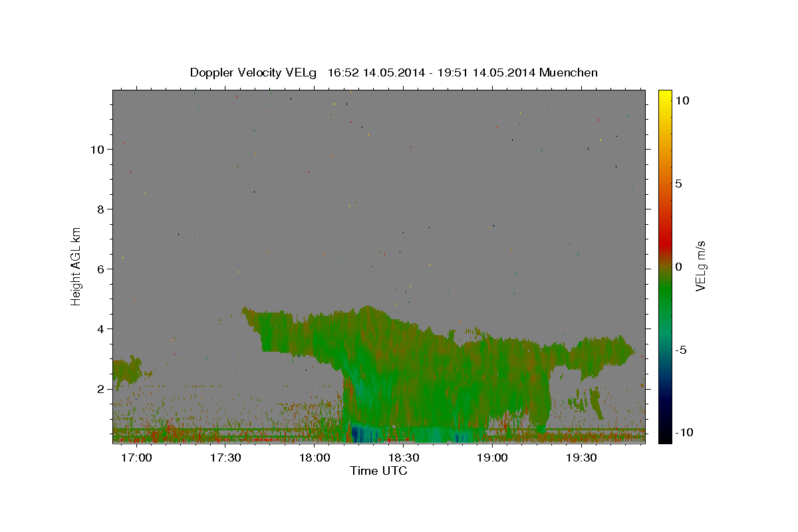Click the height axis label 8

click(101, 209)
